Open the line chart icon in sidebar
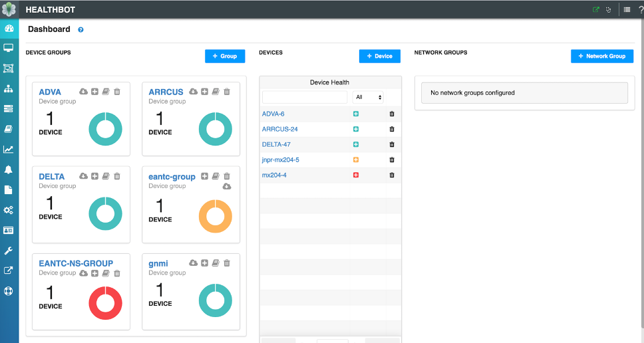 click(9, 150)
